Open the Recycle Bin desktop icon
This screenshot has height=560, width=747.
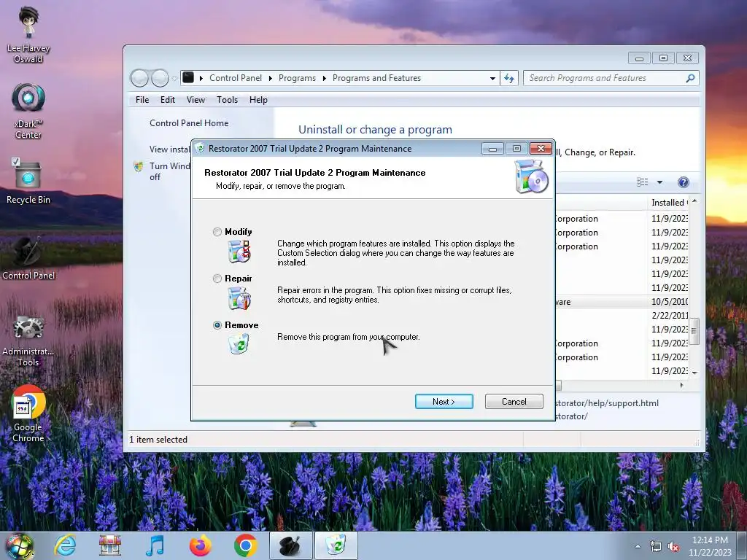click(28, 181)
